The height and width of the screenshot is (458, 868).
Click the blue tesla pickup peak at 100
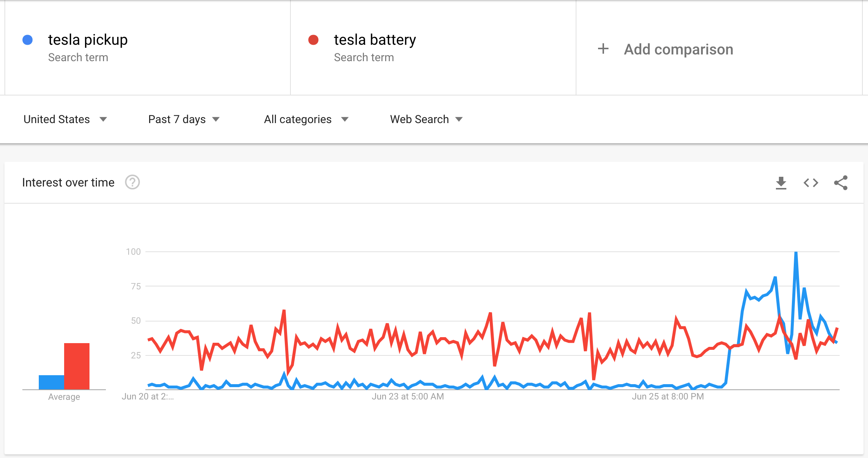[796, 253]
